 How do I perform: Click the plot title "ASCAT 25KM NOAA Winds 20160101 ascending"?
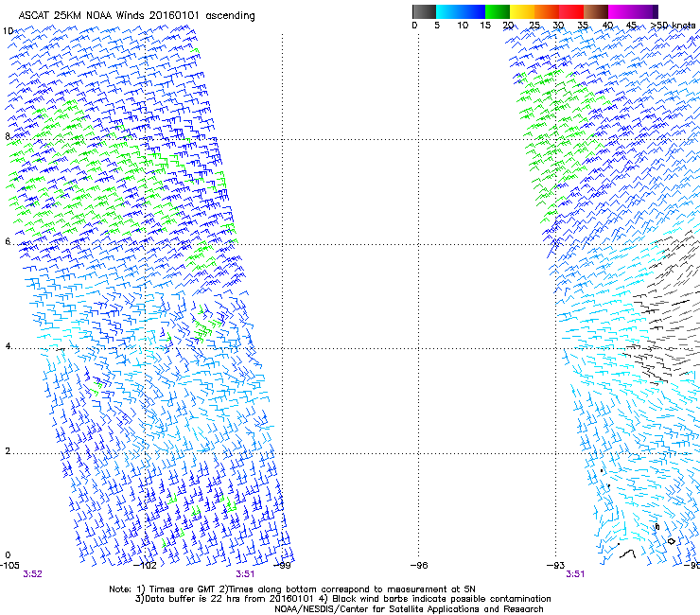(x=136, y=16)
